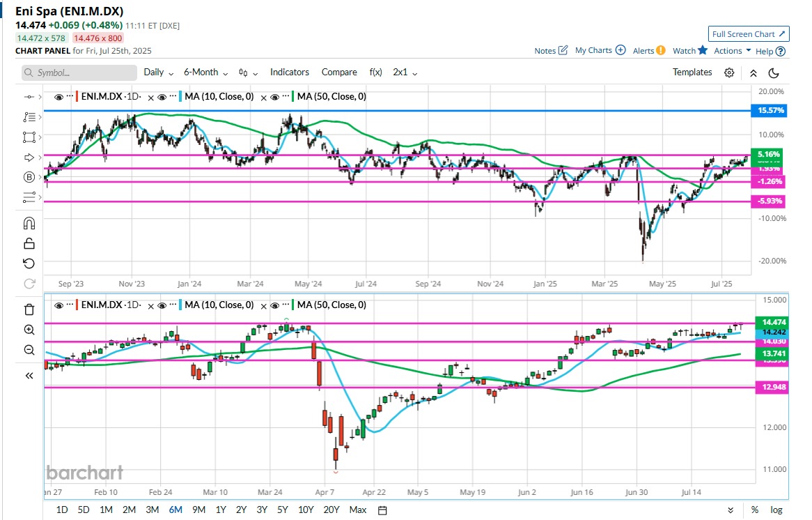The height and width of the screenshot is (520, 812).
Task: Open the Compare menu
Action: click(339, 72)
